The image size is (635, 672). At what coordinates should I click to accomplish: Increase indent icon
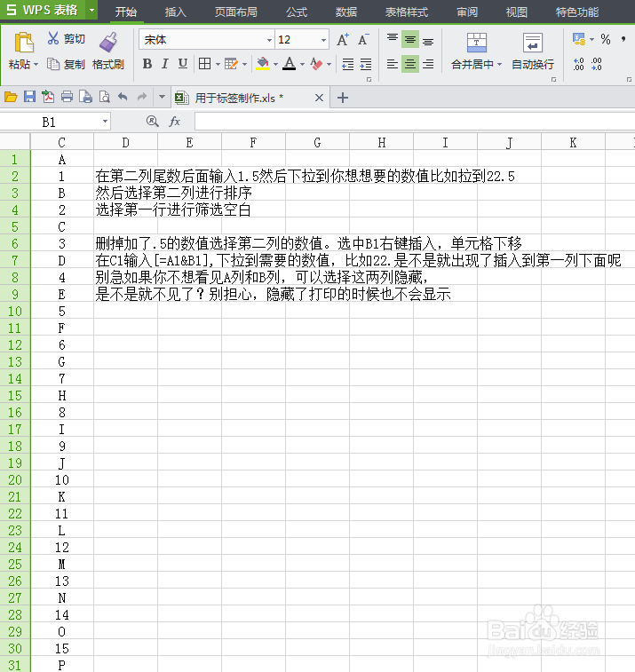pyautogui.click(x=366, y=64)
